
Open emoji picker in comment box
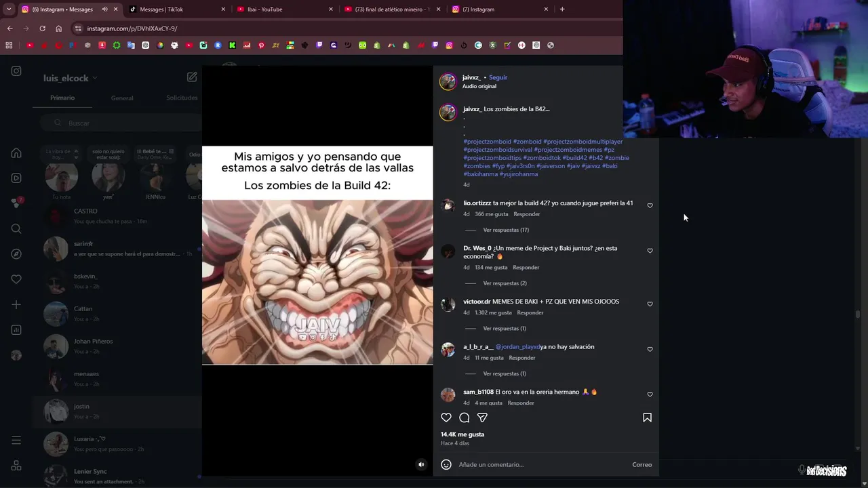pos(446,464)
